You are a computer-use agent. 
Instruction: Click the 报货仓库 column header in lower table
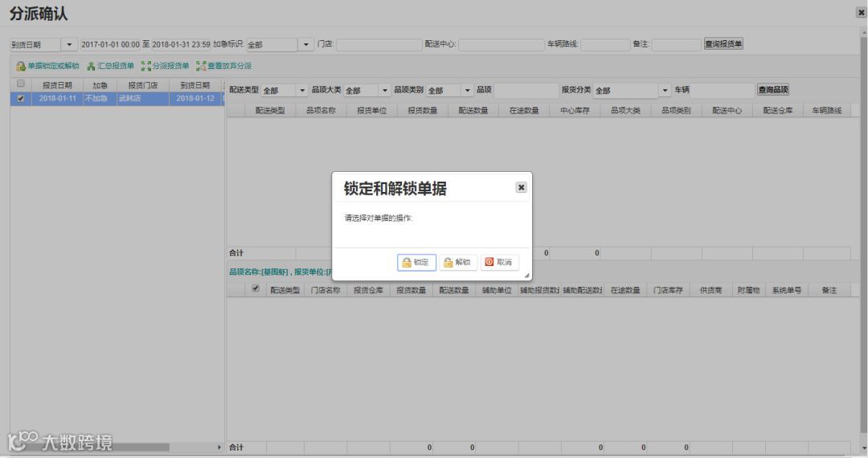pos(368,290)
